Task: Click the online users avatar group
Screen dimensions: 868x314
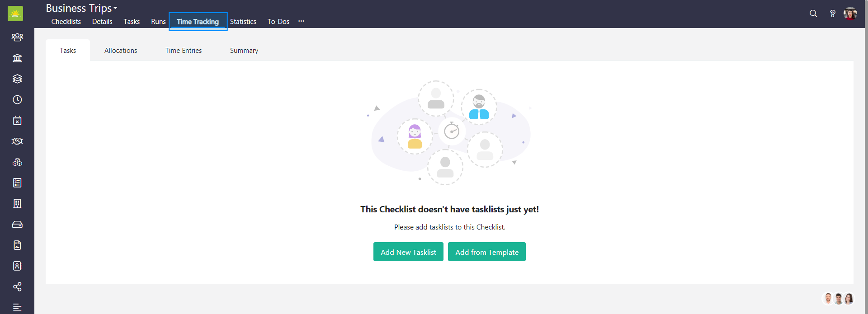Action: point(838,298)
